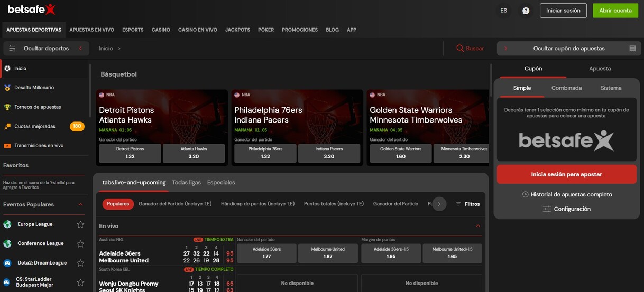Open Europa League globe icon
This screenshot has width=644, height=292.
(x=7, y=224)
